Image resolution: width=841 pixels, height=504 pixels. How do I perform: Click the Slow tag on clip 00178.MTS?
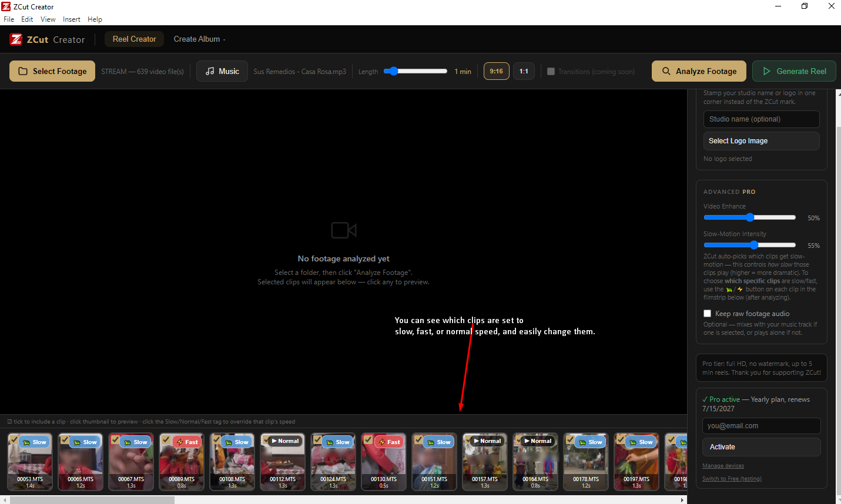(590, 442)
